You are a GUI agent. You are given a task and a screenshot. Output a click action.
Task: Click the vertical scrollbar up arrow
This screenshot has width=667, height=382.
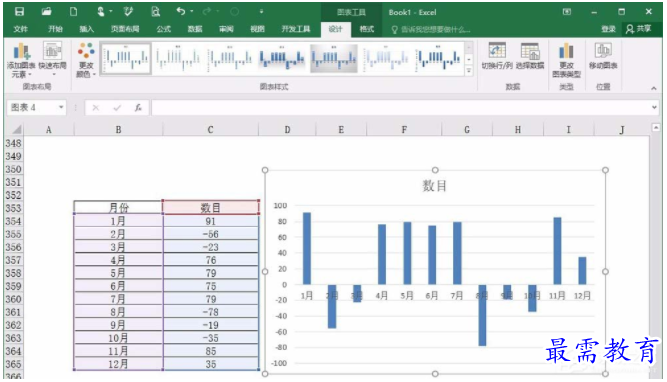coord(656,128)
